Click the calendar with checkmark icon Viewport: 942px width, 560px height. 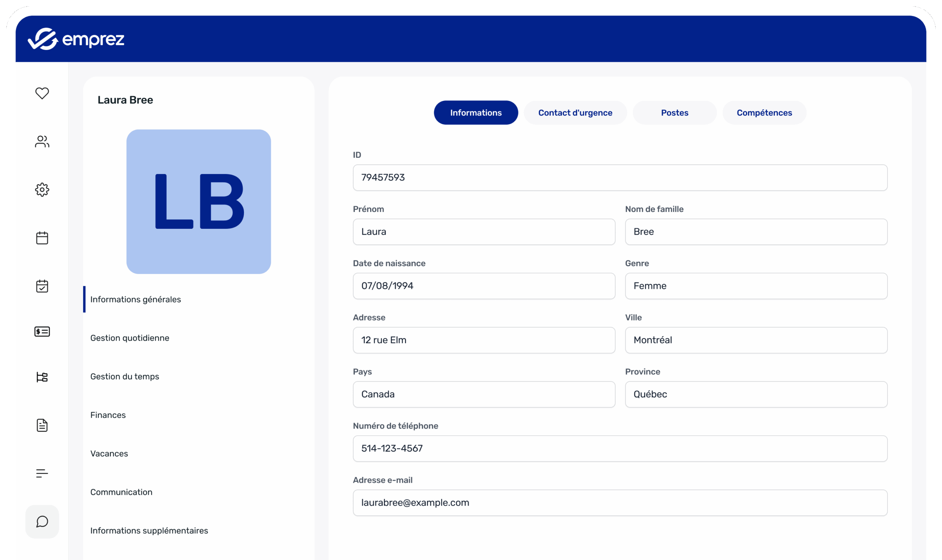click(x=42, y=286)
